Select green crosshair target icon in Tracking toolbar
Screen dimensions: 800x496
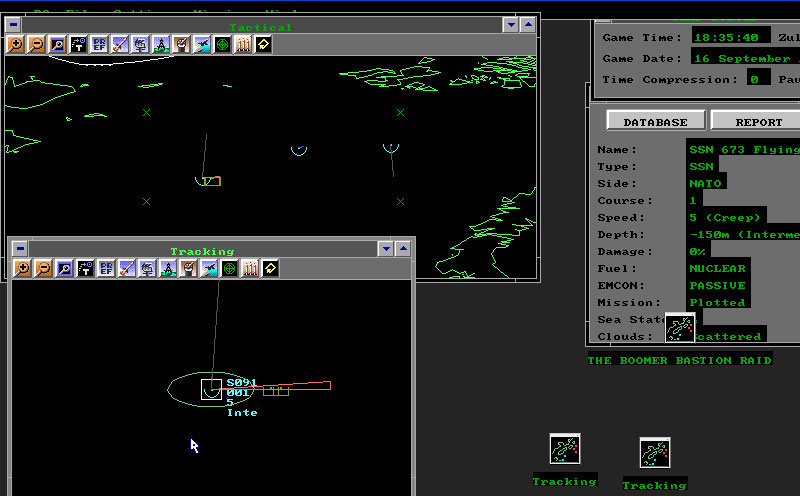coord(229,268)
